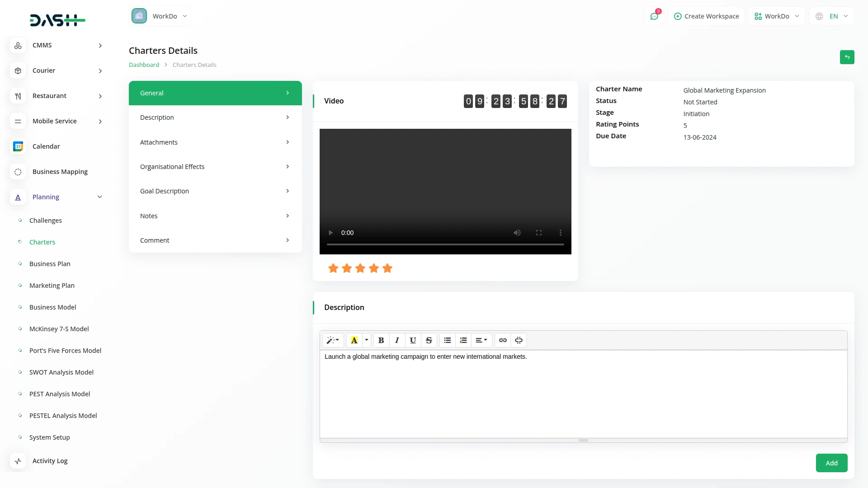Click the insert link icon
This screenshot has width=868, height=488.
503,340
